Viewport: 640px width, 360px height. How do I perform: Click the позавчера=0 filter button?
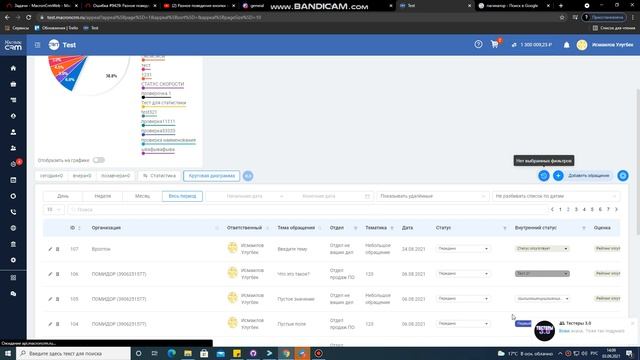point(116,176)
